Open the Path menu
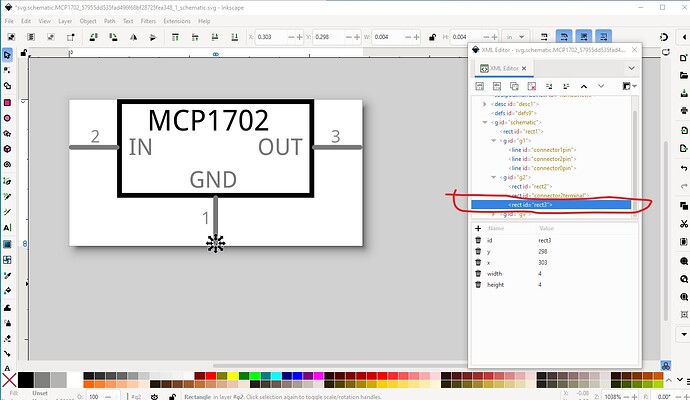The height and width of the screenshot is (400, 690). tap(110, 21)
